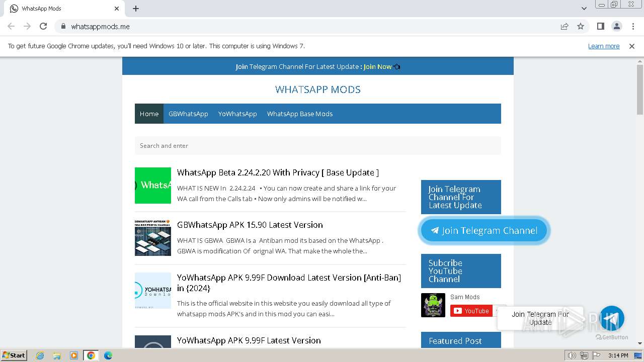Screen dimensions: 644x362
Task: Open File Explorer from the taskbar
Action: pos(57,355)
